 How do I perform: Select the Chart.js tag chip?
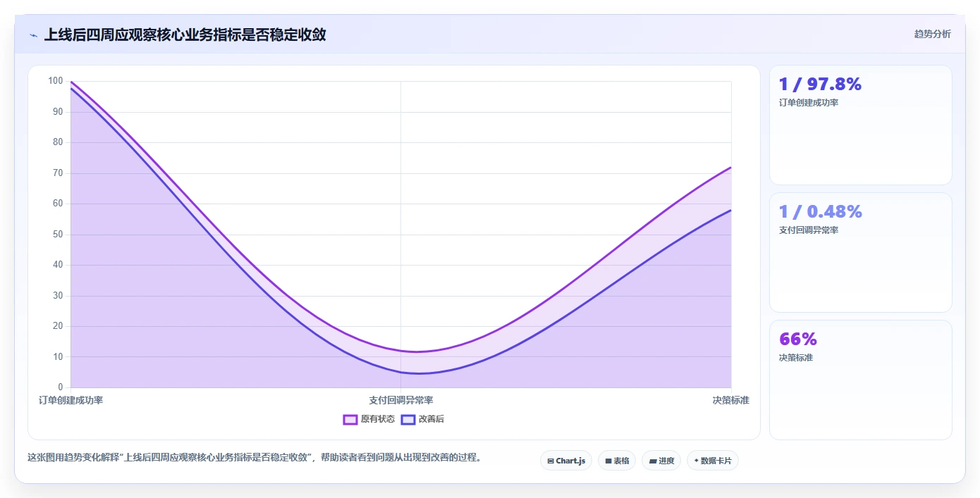pyautogui.click(x=566, y=461)
